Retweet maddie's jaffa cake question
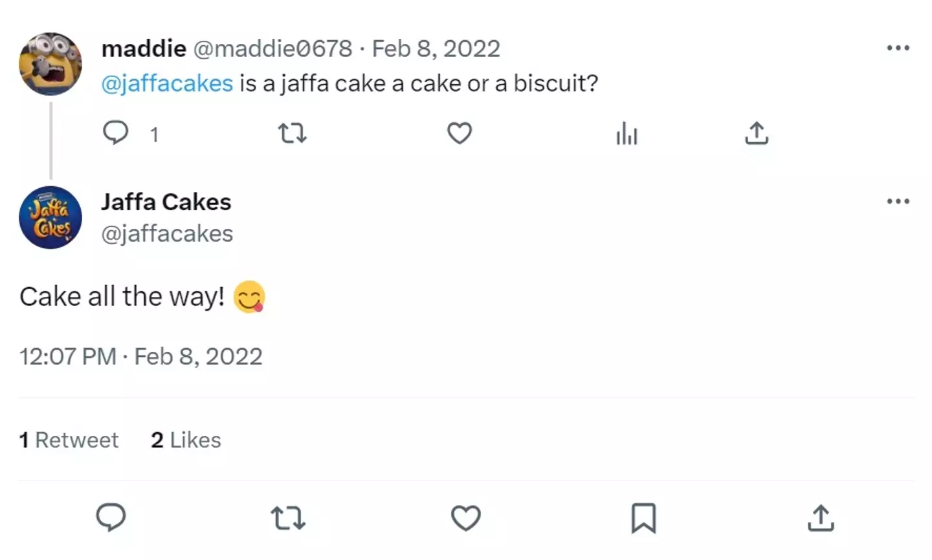Viewport: 932px width, 560px height. (x=292, y=134)
